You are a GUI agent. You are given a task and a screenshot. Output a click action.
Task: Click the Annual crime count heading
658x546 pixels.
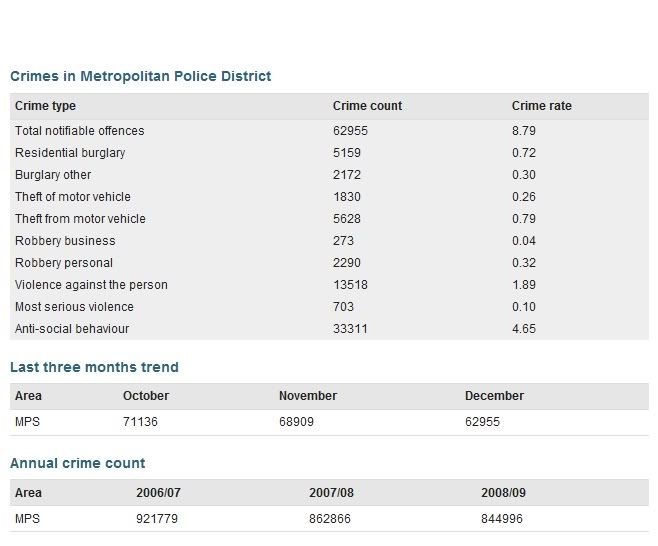(x=78, y=463)
